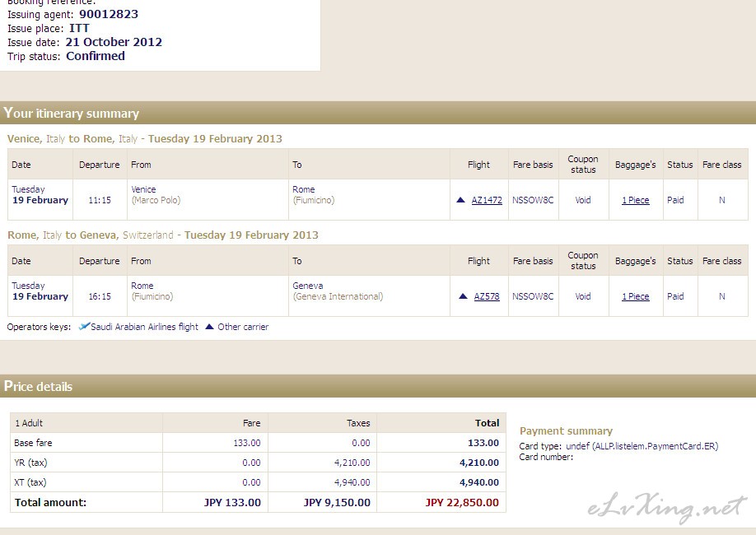Click the Payment summary heading

tap(566, 431)
